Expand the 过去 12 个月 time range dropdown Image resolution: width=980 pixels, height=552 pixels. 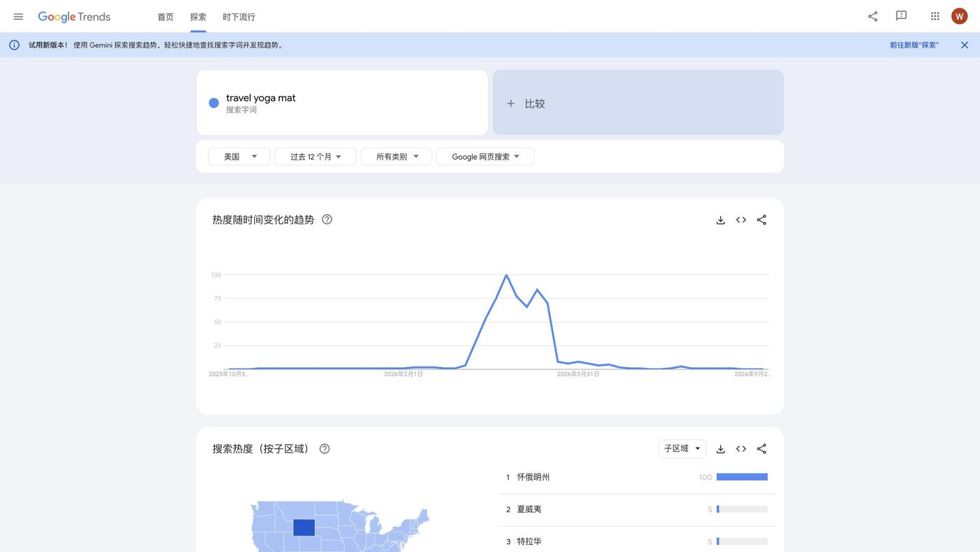click(x=316, y=156)
